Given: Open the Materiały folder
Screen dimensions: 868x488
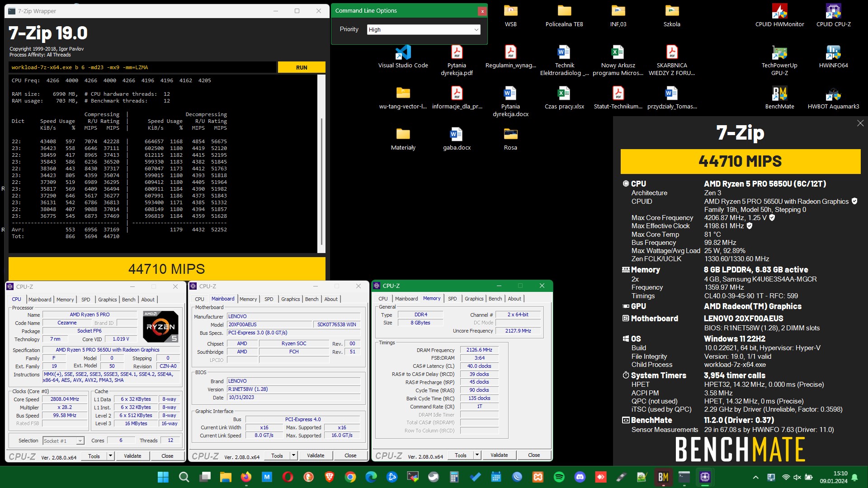Looking at the screenshot, I should click(403, 138).
